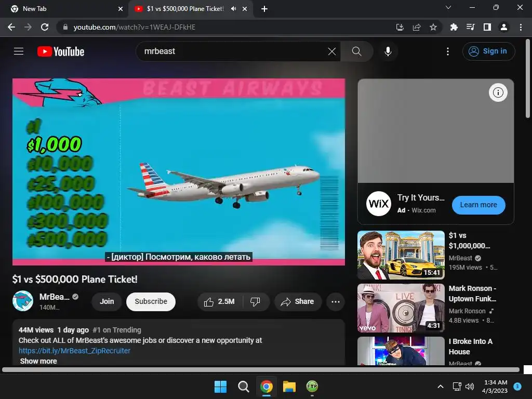Open the notification count badge
This screenshot has height=399, width=532.
[517, 387]
